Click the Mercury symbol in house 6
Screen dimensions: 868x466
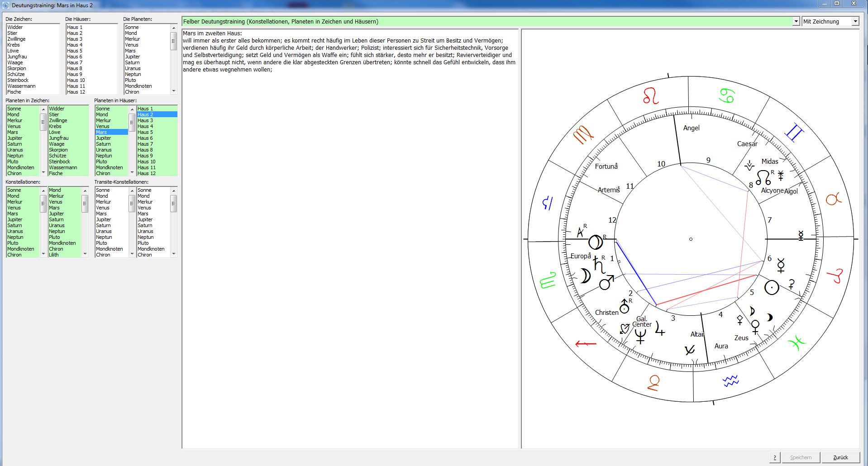(781, 266)
